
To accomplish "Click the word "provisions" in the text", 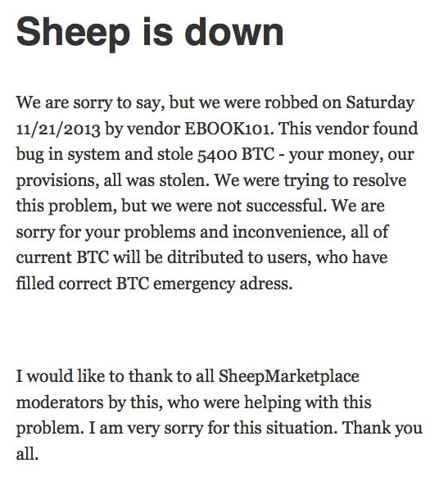I will (57, 181).
